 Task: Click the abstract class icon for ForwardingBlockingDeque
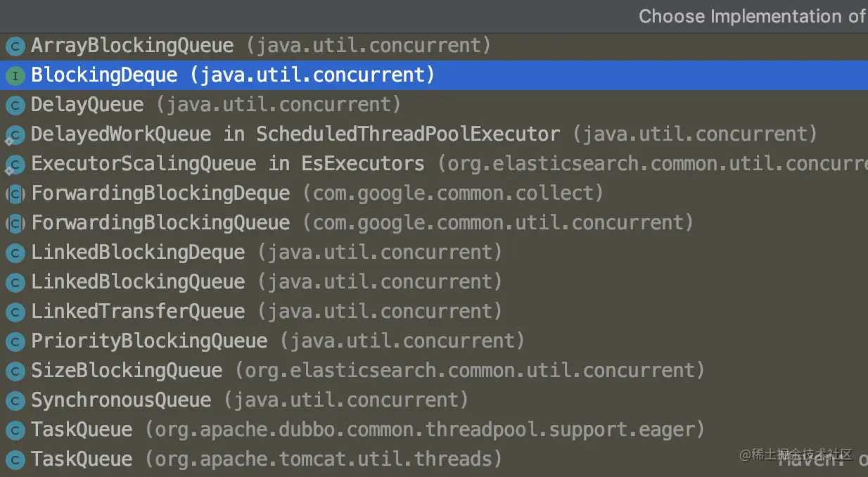[15, 194]
